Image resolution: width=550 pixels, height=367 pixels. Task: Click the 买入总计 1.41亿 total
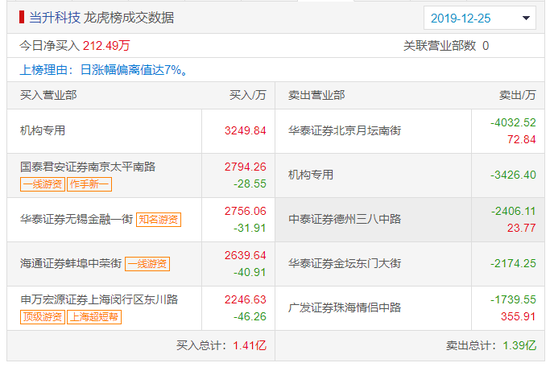click(221, 345)
